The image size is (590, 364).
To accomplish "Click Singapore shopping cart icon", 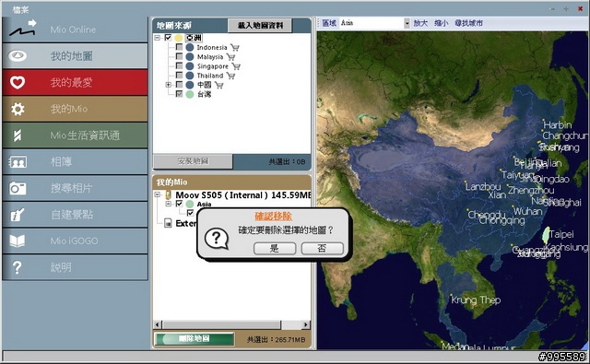I will pyautogui.click(x=236, y=66).
